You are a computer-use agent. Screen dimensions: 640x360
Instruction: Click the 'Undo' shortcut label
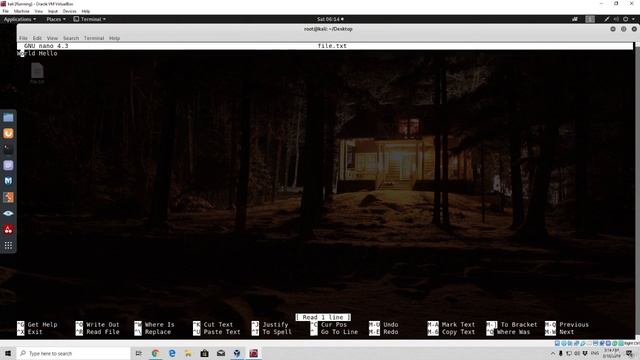click(x=391, y=325)
